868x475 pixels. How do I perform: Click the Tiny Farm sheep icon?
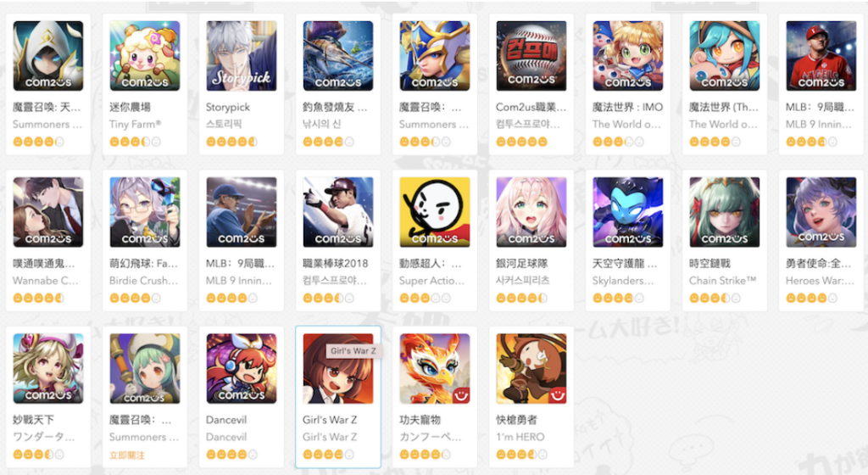click(x=144, y=56)
